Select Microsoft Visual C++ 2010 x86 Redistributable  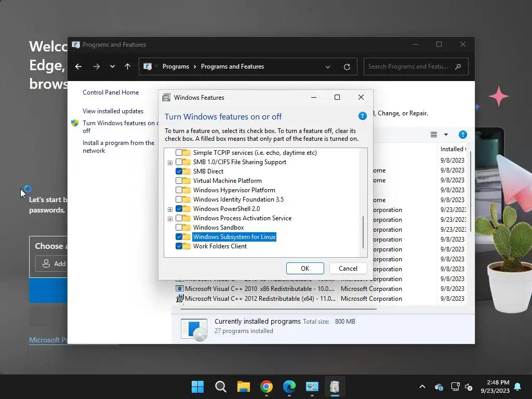260,289
